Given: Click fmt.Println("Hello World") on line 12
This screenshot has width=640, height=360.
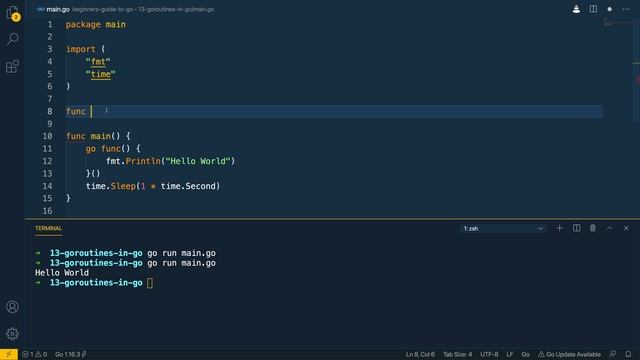Looking at the screenshot, I should (x=171, y=161).
